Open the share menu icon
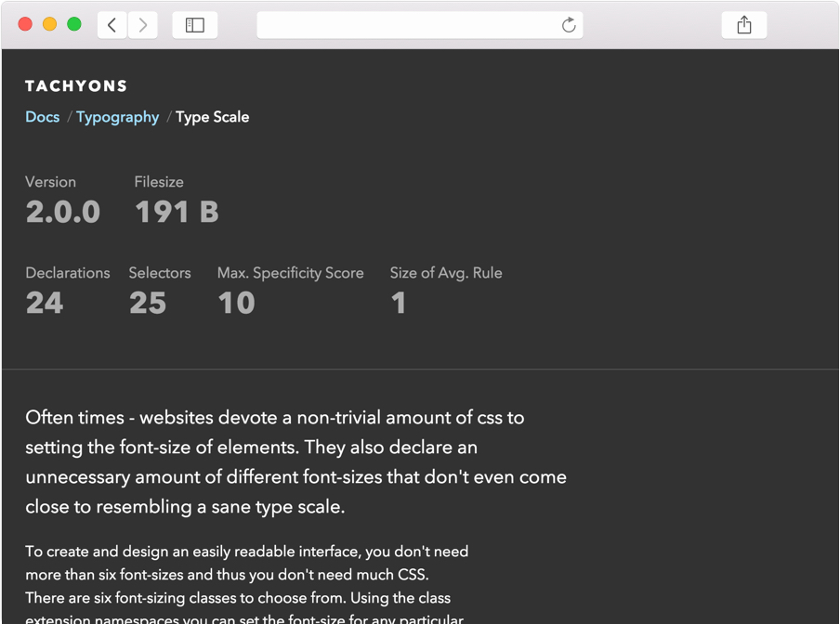This screenshot has width=840, height=624. point(744,25)
